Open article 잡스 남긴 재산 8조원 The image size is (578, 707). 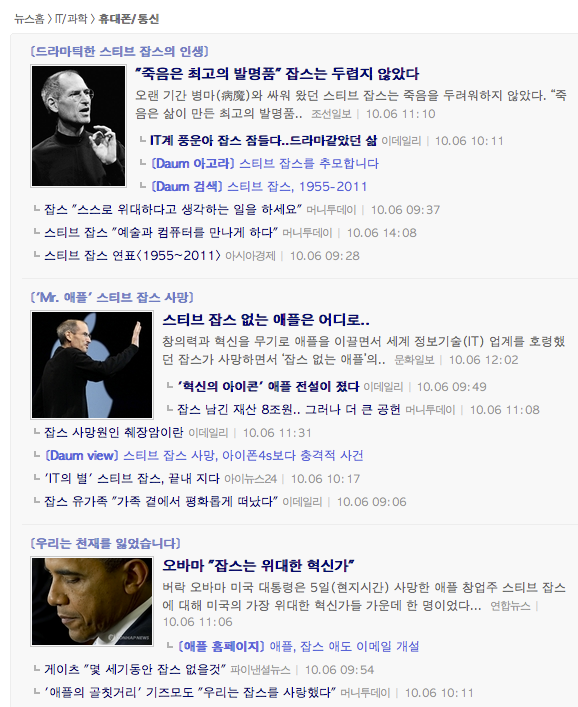pos(289,409)
